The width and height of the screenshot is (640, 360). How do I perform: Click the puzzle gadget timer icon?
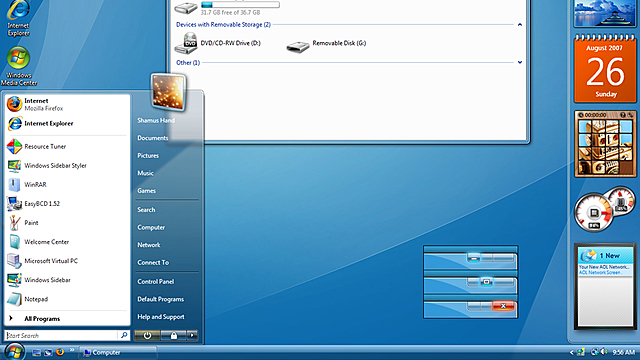pyautogui.click(x=581, y=115)
